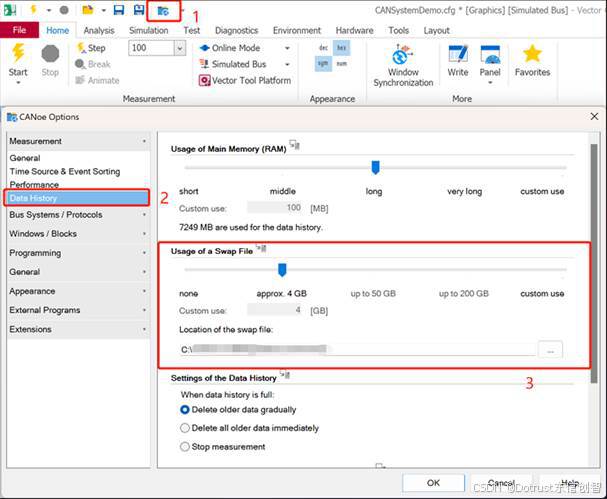Click the ribbon Stop measurement button

(x=50, y=61)
